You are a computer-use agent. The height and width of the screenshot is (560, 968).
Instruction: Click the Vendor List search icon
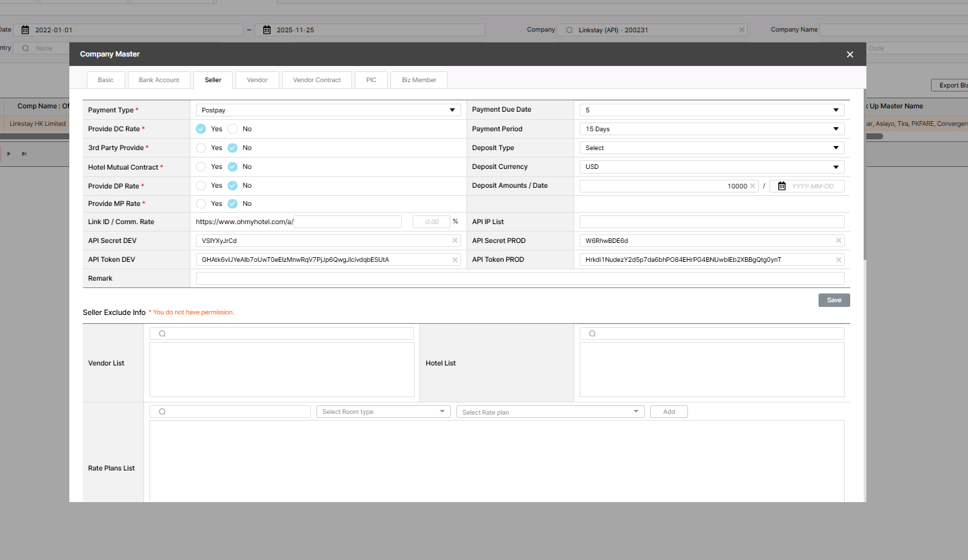(162, 334)
